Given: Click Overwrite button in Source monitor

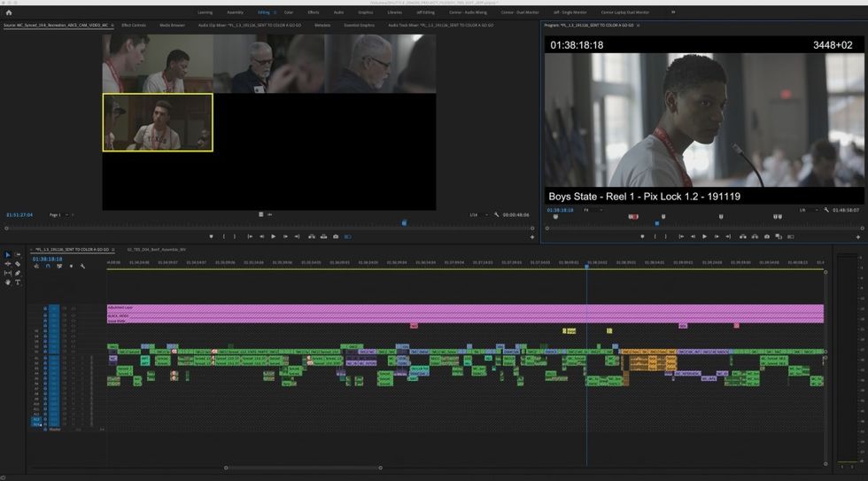Looking at the screenshot, I should coord(324,237).
